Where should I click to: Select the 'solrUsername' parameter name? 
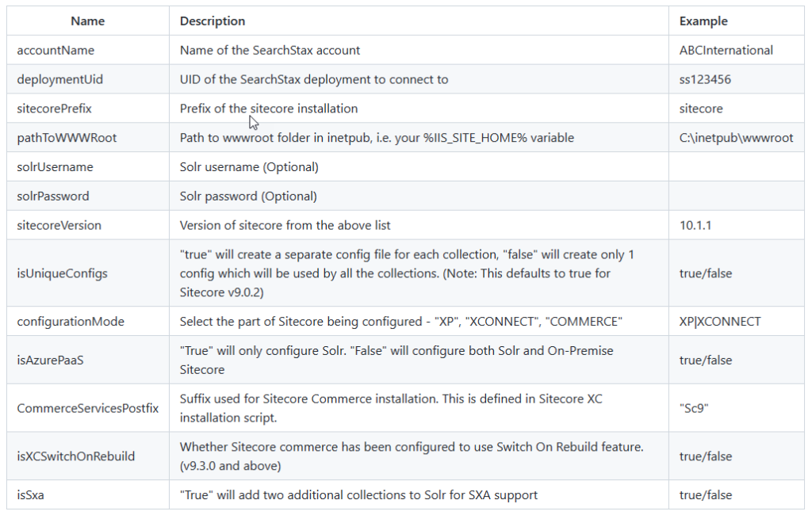(55, 166)
